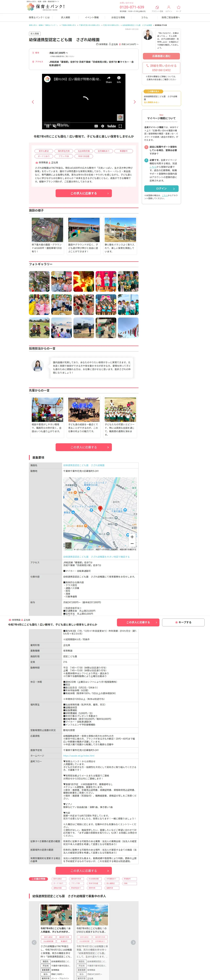Screen dimensions: 210x980
Task: Select the ブランクOK tag
Action: [x=64, y=156]
